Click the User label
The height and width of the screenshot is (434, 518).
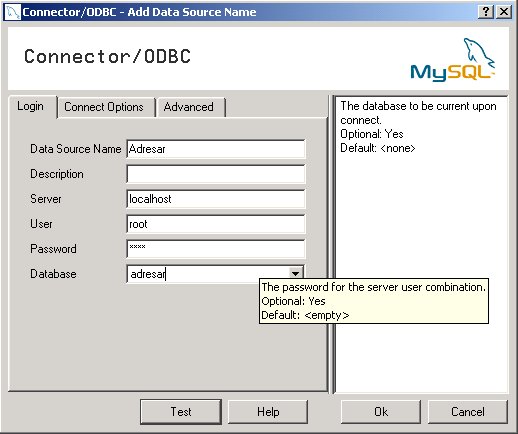coord(41,224)
